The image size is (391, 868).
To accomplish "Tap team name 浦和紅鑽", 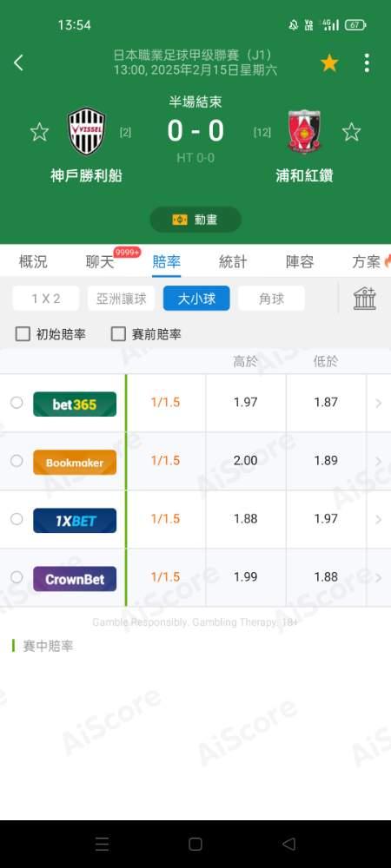I will coord(304,176).
